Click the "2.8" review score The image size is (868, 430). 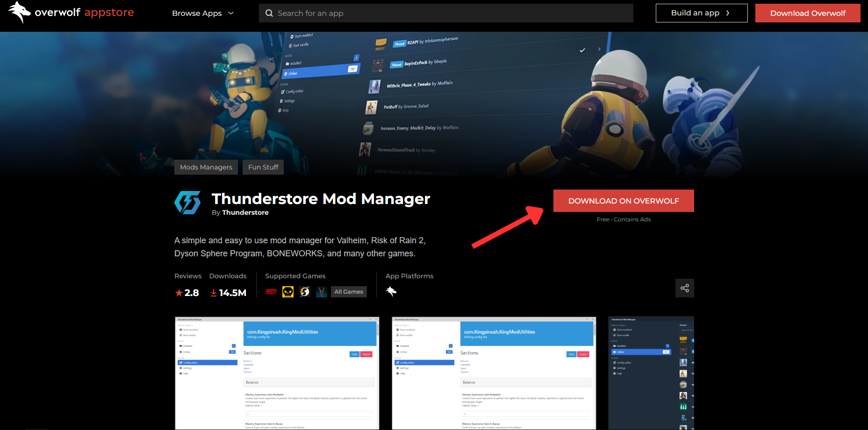point(192,293)
